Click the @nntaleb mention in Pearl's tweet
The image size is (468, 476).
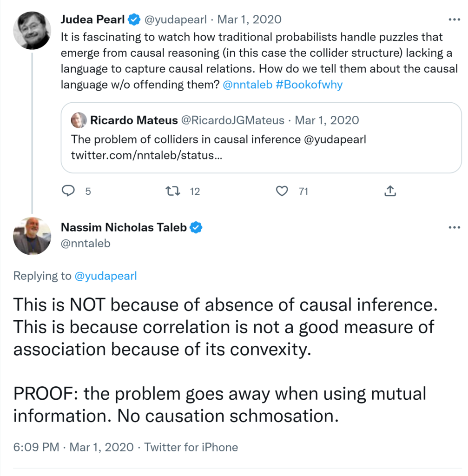tap(247, 85)
